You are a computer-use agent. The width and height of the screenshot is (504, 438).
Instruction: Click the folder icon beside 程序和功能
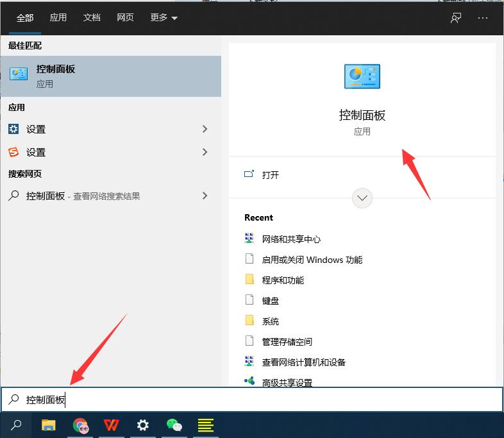pyautogui.click(x=249, y=279)
